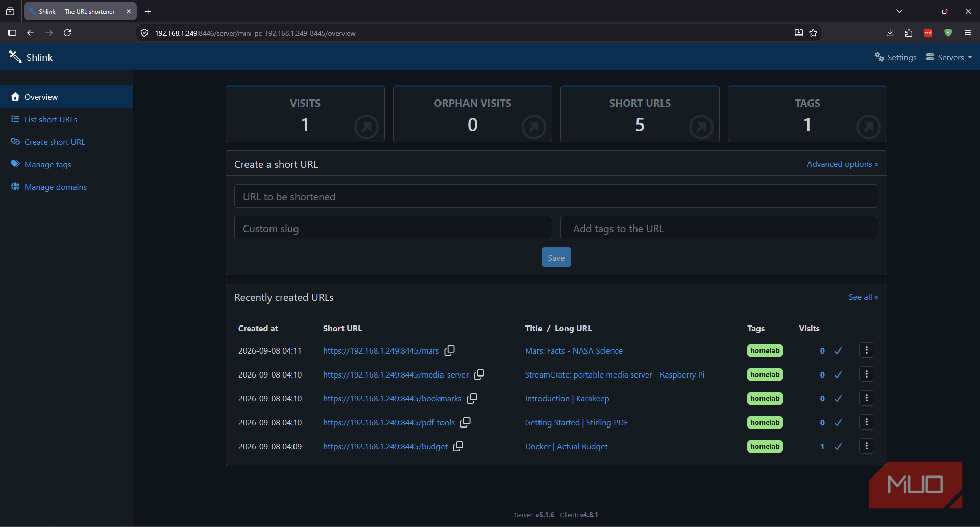Open the browser downloads icon

(x=890, y=33)
